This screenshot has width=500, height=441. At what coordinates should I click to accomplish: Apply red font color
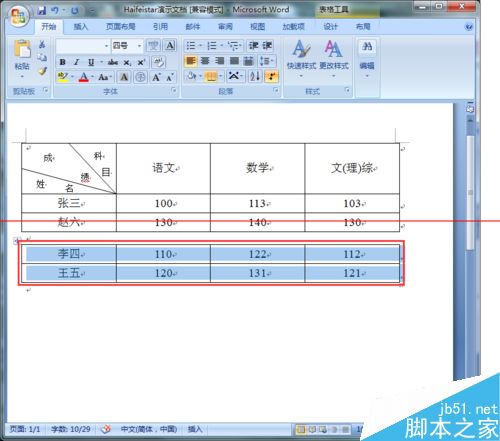coord(83,77)
